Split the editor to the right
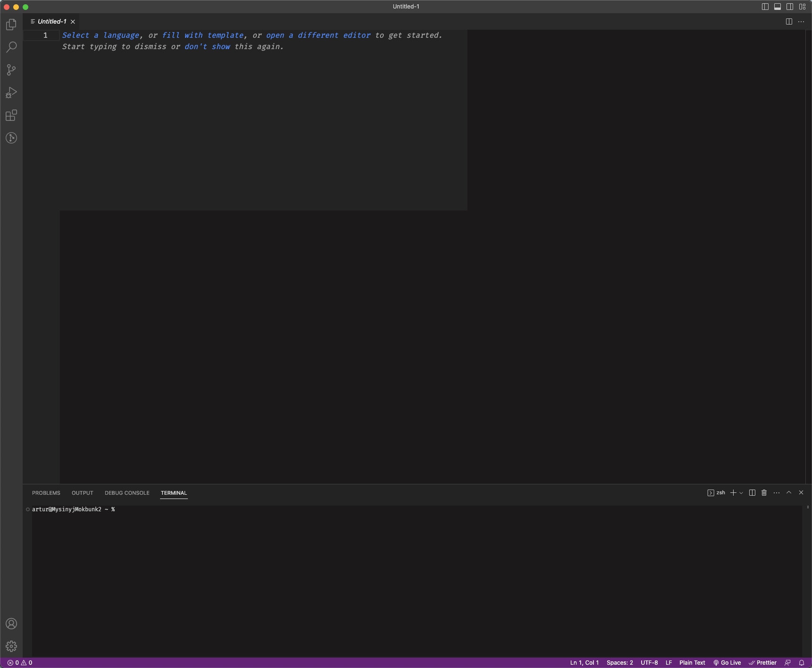 788,21
